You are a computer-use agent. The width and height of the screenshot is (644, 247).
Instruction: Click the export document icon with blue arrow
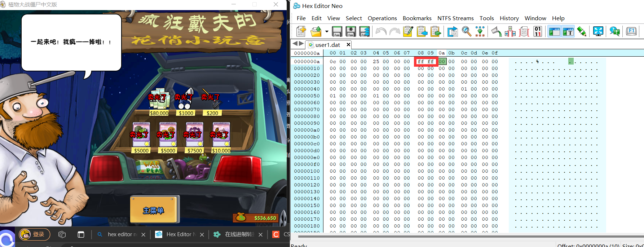tap(453, 32)
